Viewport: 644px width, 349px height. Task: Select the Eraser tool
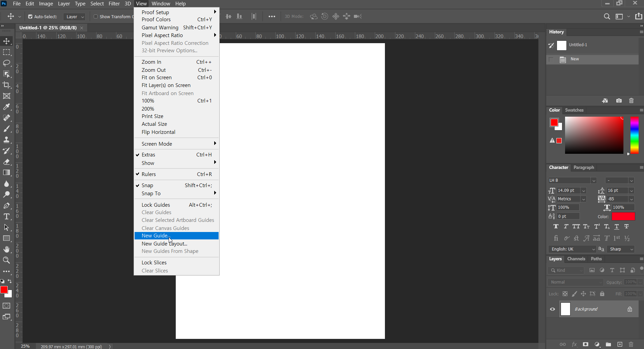6,162
